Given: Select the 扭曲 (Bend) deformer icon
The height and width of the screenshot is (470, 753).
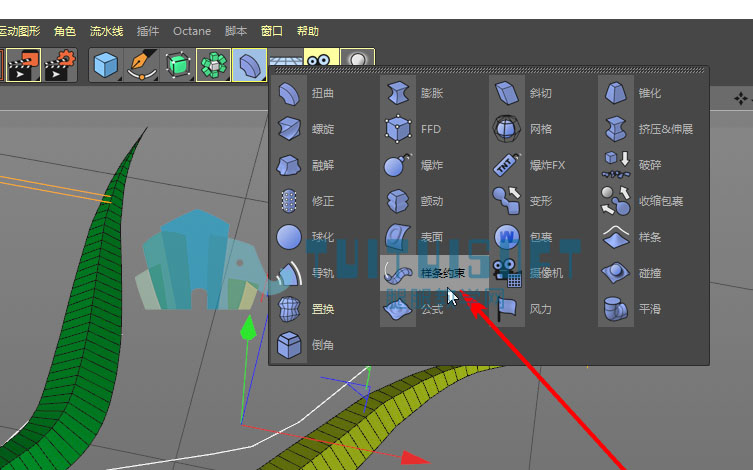Looking at the screenshot, I should (x=289, y=93).
